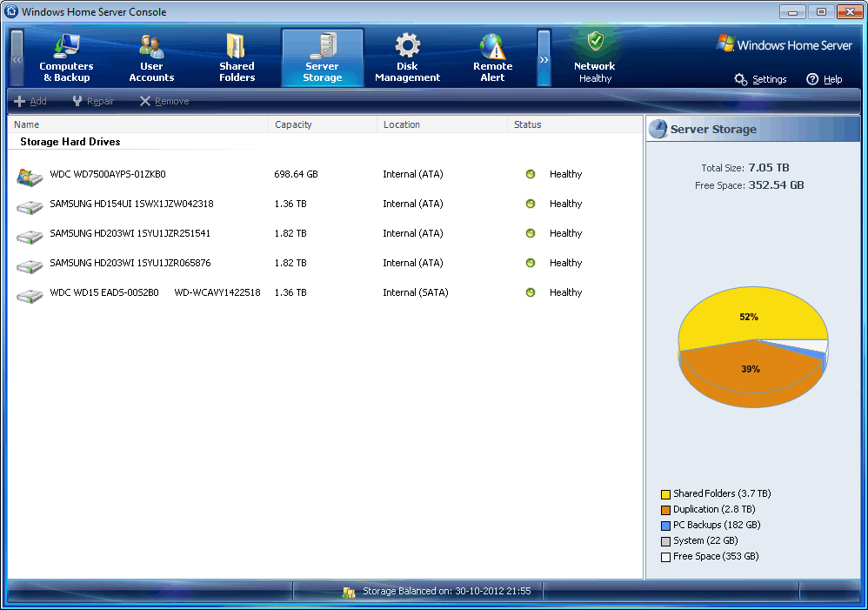
Task: Click the Free Space 352.54 GB value
Action: pyautogui.click(x=776, y=185)
